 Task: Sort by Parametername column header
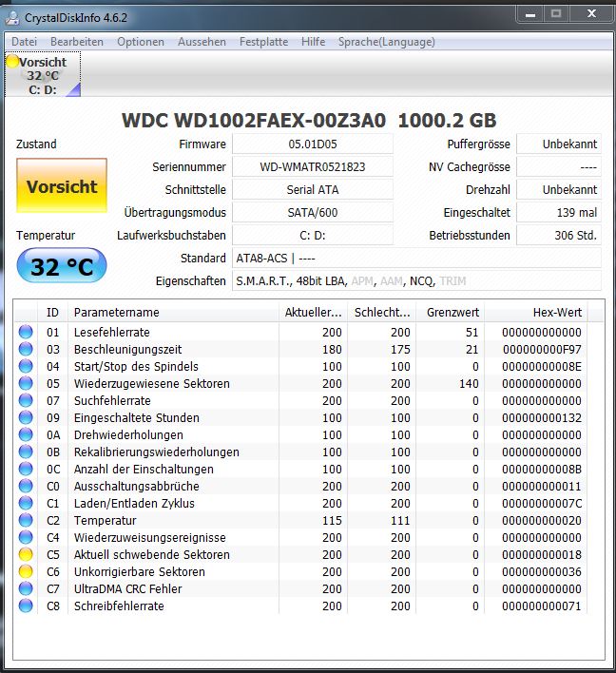pos(173,313)
